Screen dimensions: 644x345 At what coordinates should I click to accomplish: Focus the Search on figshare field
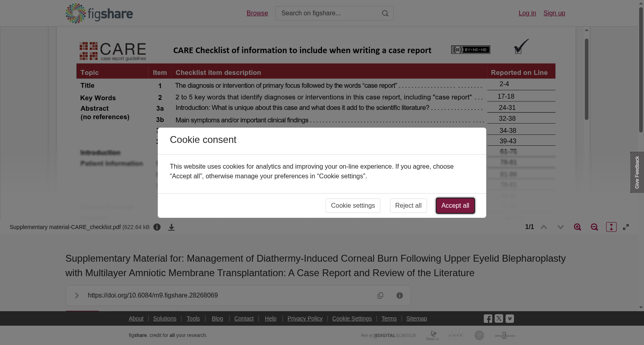pos(328,13)
